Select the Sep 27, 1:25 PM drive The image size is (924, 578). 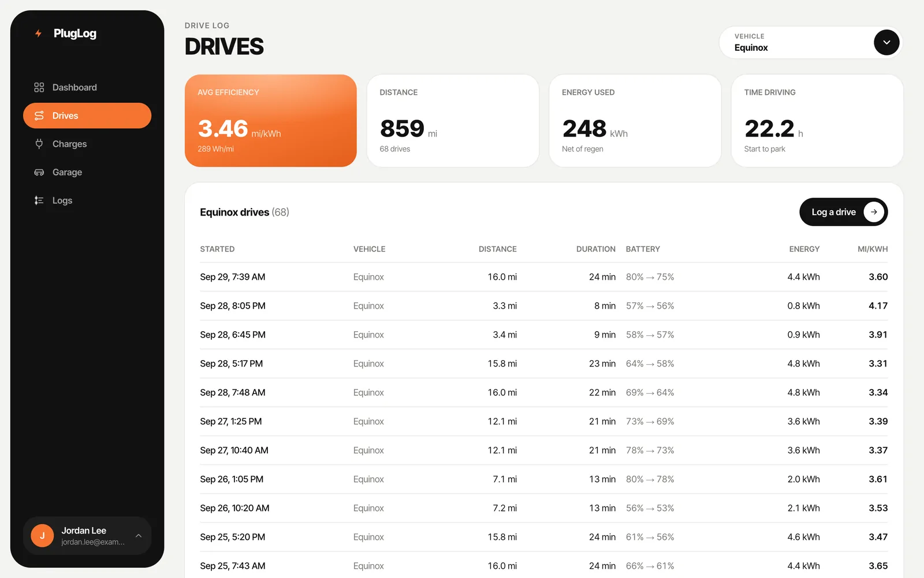click(544, 421)
